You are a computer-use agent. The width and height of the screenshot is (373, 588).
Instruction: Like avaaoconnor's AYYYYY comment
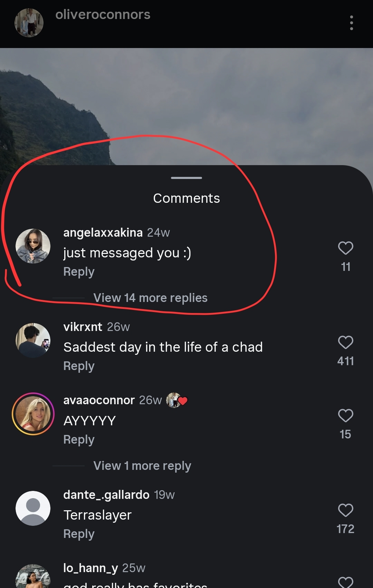[345, 416]
